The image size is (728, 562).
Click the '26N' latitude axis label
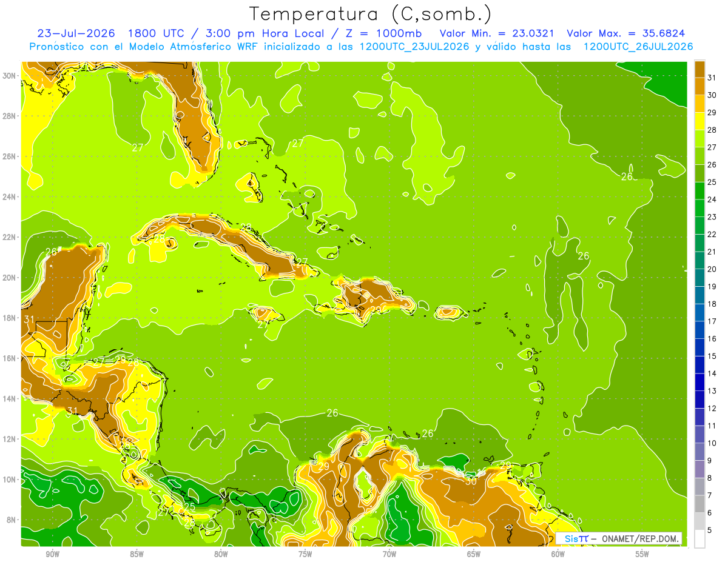pos(9,156)
